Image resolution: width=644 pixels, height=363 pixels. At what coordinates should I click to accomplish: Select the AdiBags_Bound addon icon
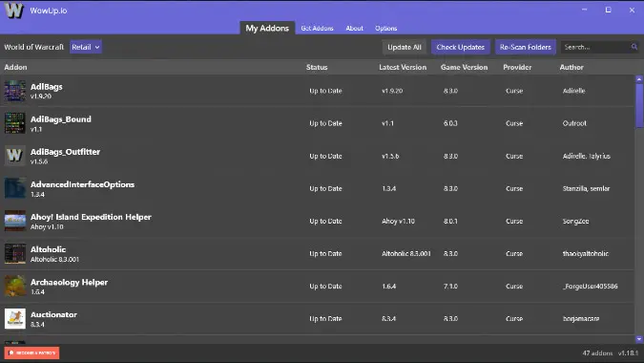(x=14, y=123)
